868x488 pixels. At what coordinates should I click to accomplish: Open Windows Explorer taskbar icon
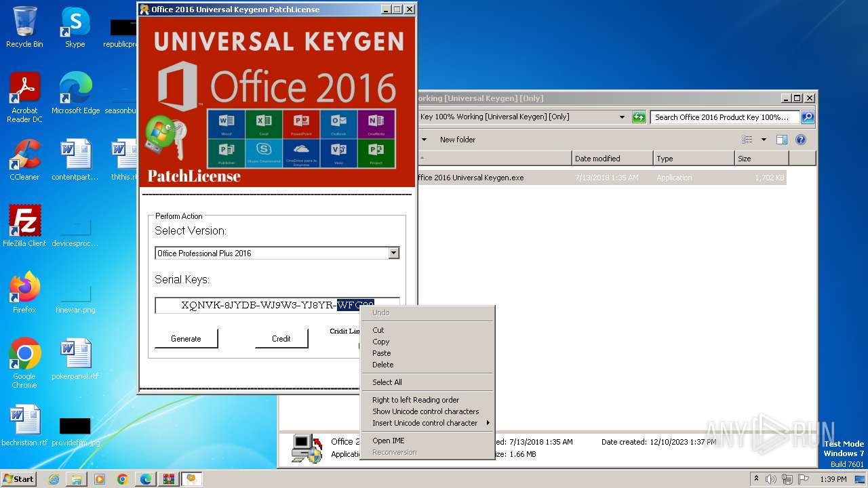[x=77, y=479]
